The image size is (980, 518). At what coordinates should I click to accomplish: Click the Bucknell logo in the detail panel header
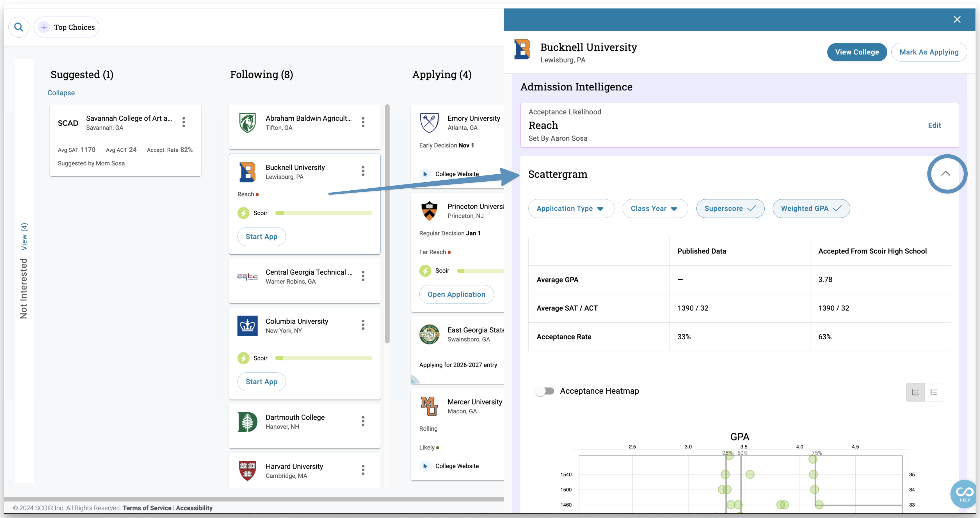(522, 49)
